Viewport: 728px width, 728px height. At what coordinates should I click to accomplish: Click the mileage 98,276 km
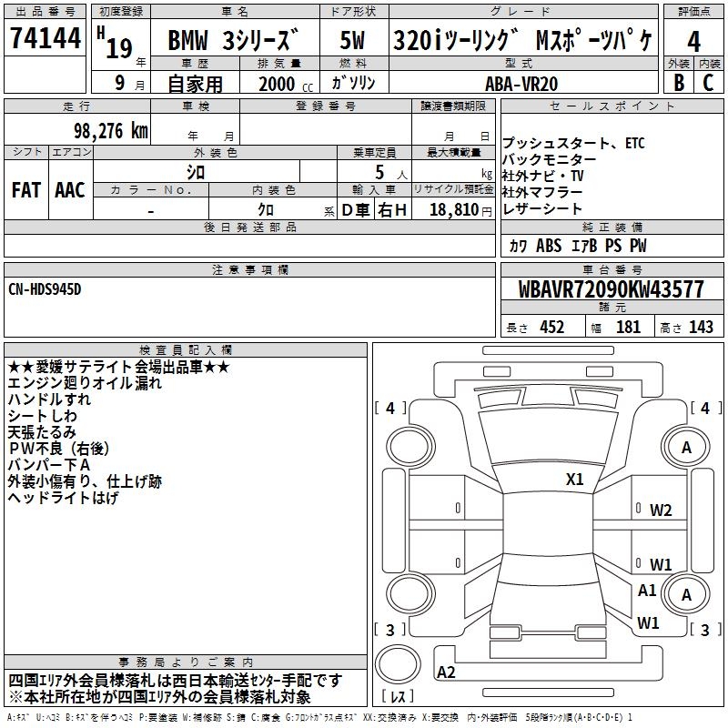pyautogui.click(x=111, y=131)
